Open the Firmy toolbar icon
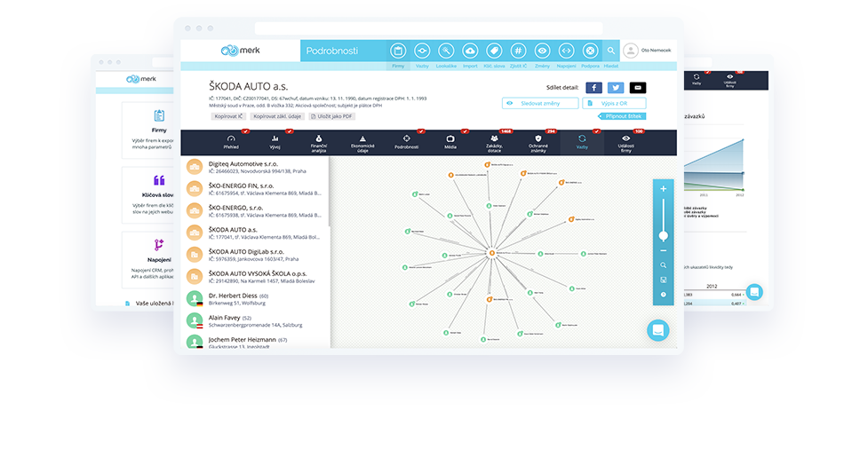Image resolution: width=868 pixels, height=450 pixels. 397,51
